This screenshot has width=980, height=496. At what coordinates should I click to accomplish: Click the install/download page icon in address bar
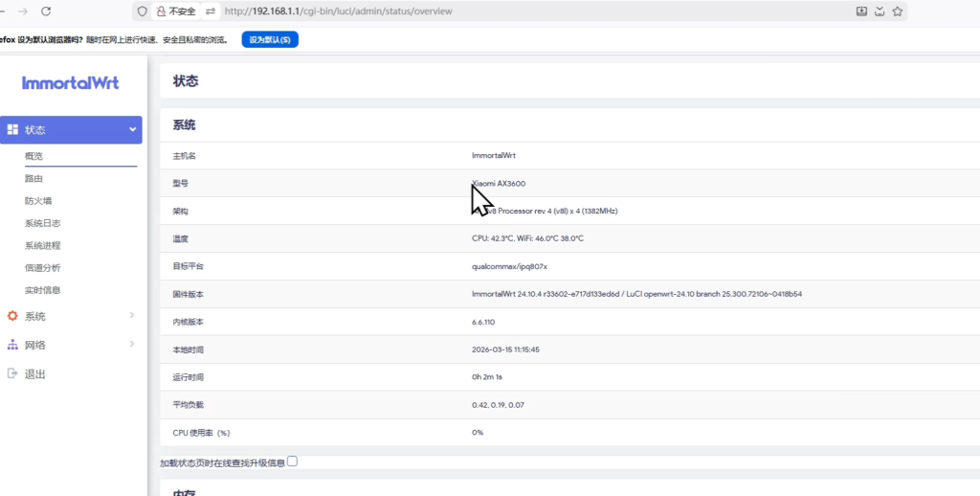tap(861, 11)
